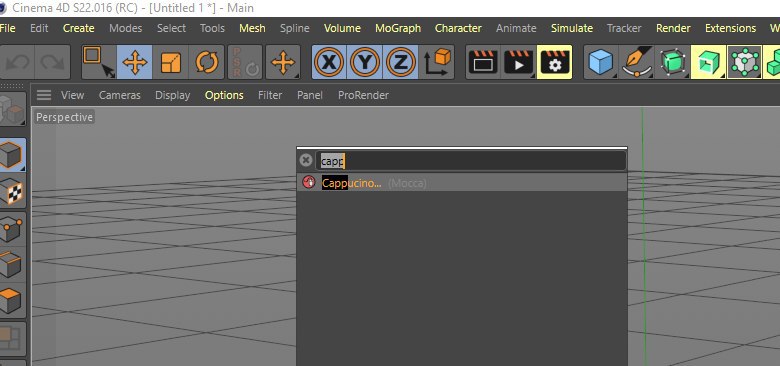Activate the Rotate tool
Screen dimensions: 780x366
[206, 63]
